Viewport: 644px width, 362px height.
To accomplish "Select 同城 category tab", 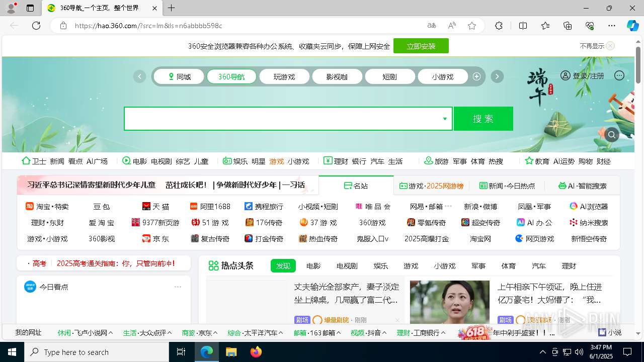I will (x=179, y=76).
